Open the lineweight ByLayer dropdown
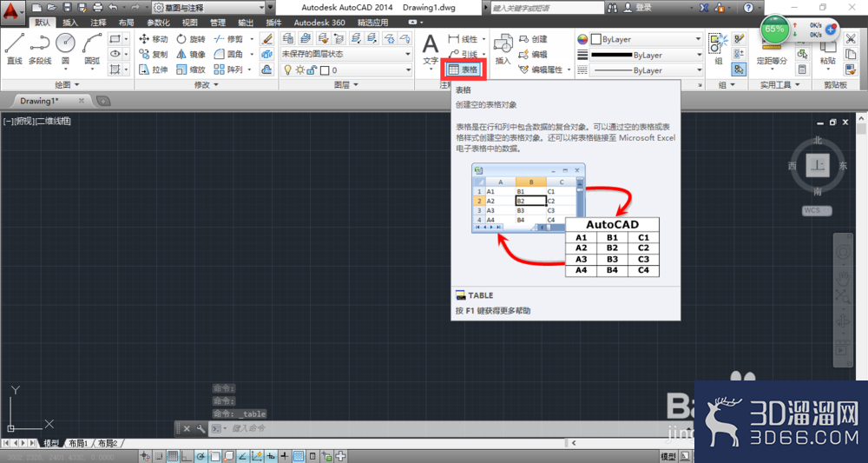Screen dimensions: 868x463 coord(646,55)
